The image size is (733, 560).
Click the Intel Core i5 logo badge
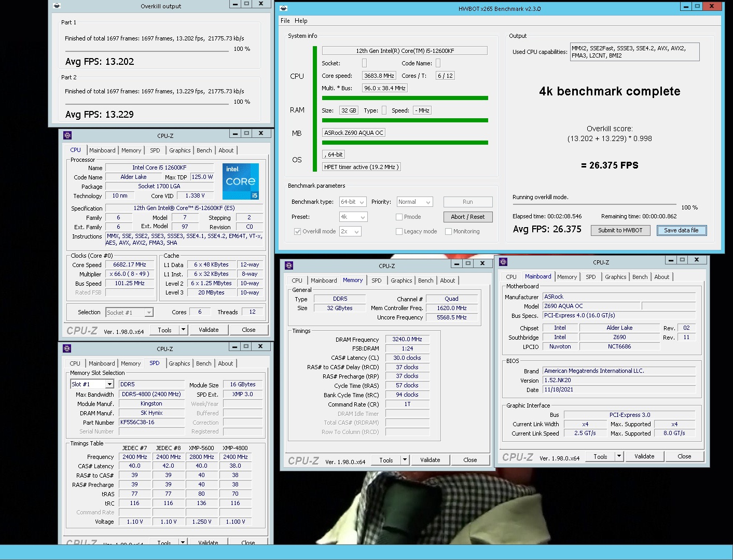click(x=241, y=181)
